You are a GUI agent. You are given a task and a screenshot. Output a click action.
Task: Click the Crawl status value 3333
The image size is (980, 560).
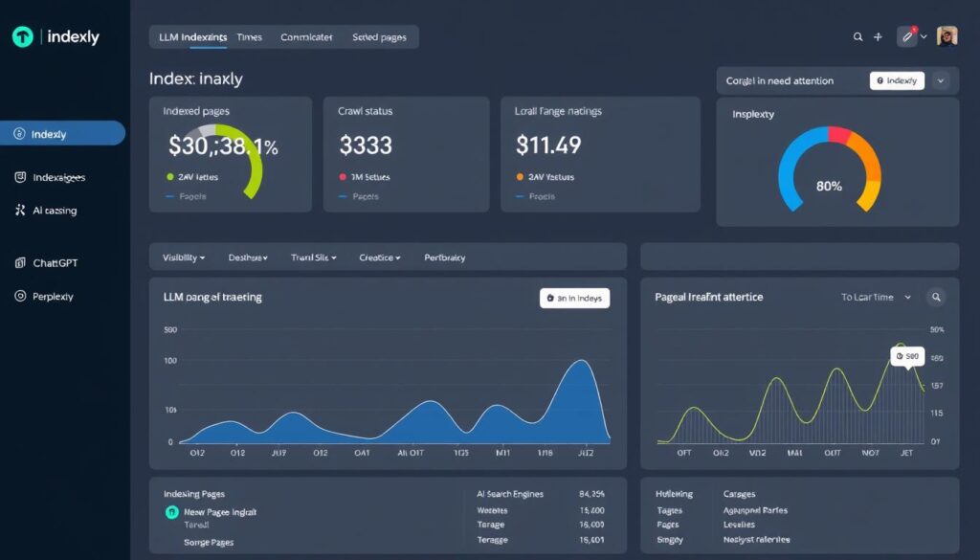[x=366, y=146]
